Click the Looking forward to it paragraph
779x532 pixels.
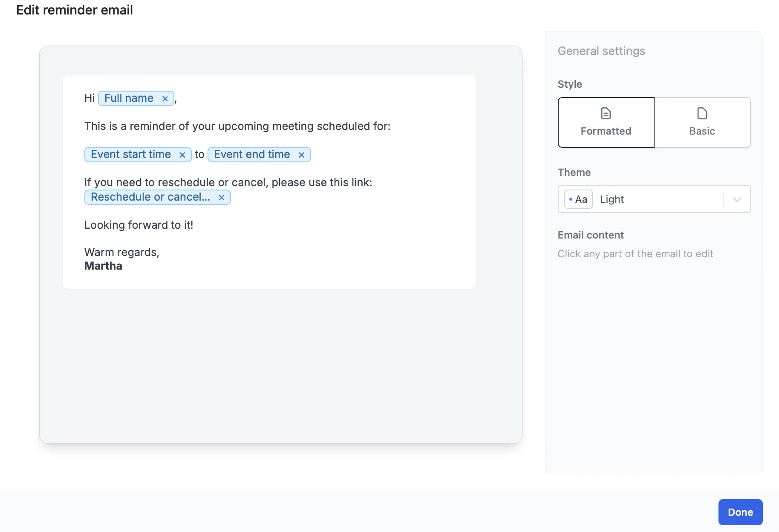[139, 224]
